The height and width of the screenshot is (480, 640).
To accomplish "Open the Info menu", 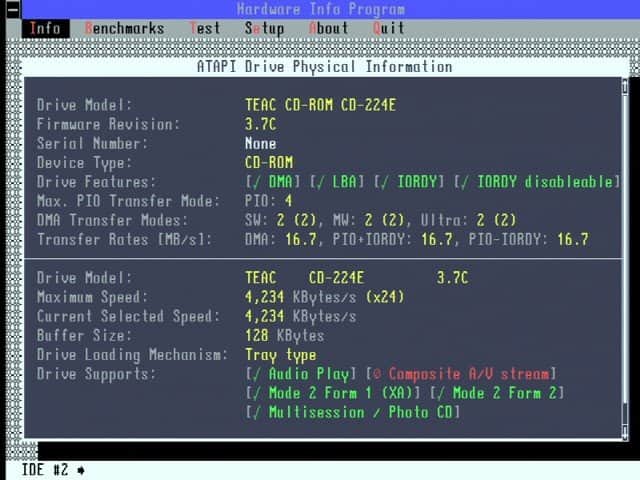I will [x=45, y=29].
